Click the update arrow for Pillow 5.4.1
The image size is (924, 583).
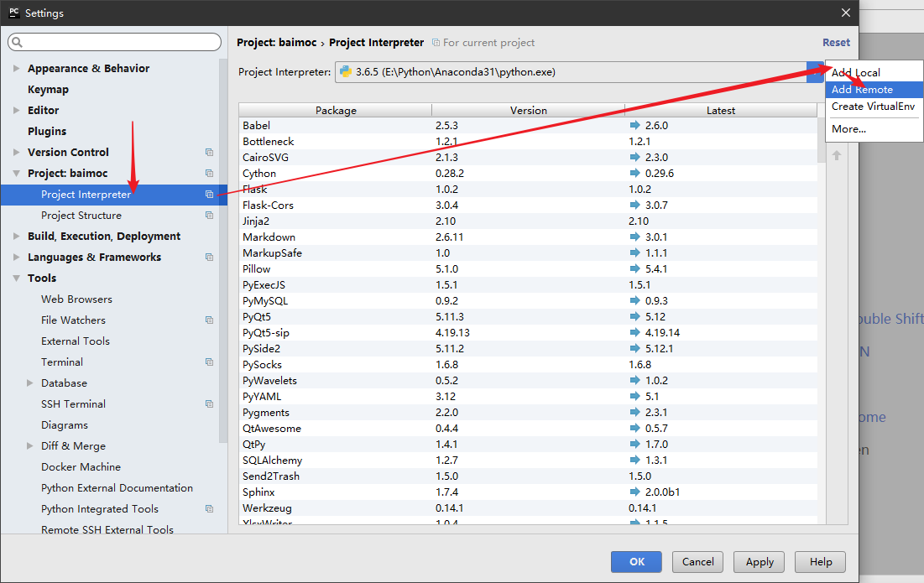(634, 268)
